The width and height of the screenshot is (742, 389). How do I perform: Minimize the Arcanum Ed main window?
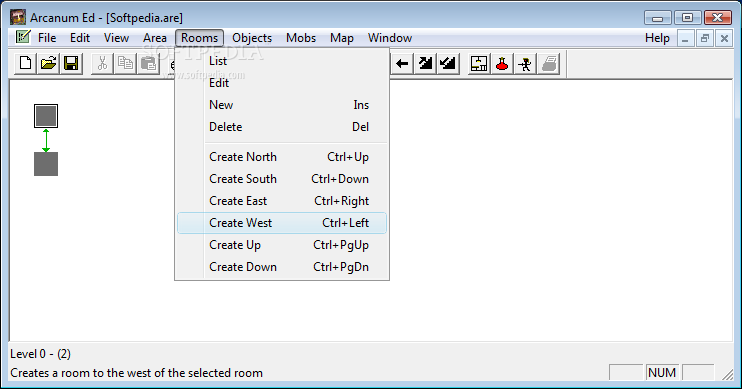tap(657, 18)
